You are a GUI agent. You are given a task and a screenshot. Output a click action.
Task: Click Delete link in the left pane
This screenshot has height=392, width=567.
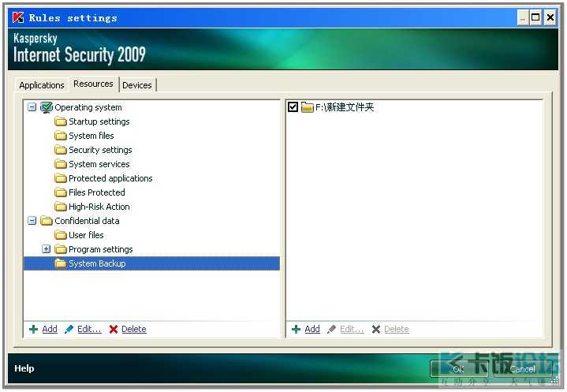coord(134,329)
